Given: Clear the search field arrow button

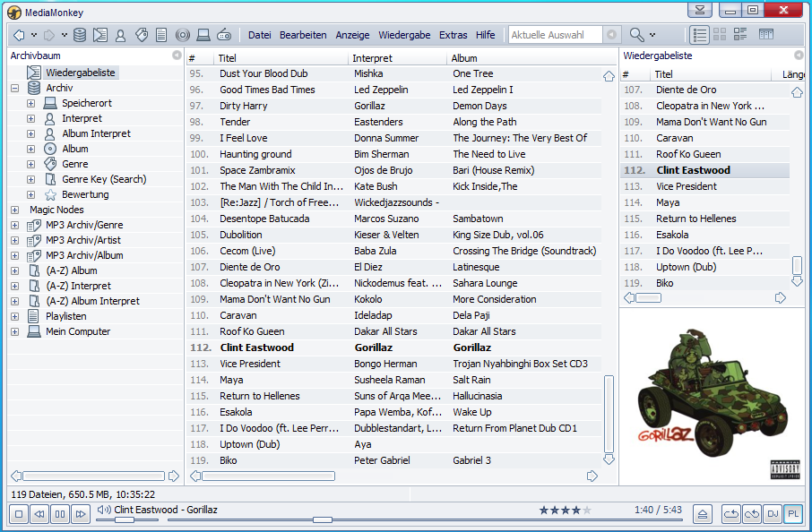Looking at the screenshot, I should (611, 35).
